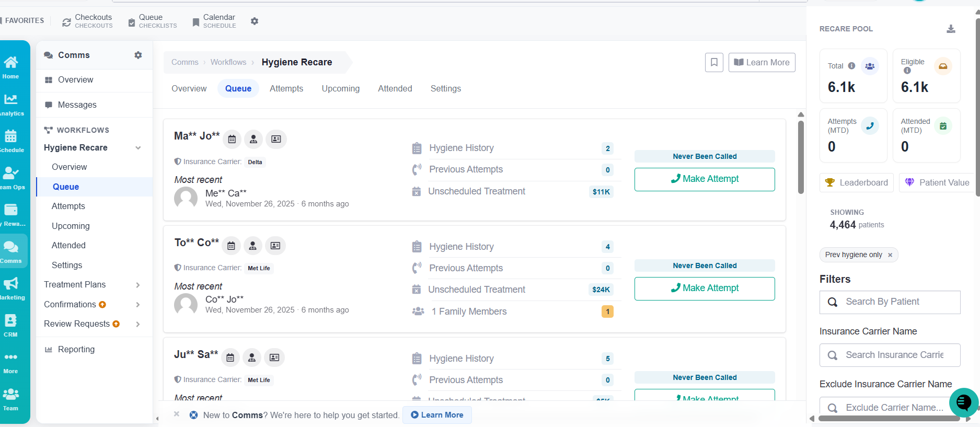Image resolution: width=980 pixels, height=427 pixels.
Task: Open calendar icon next to Ma** Jo**
Action: pos(232,139)
